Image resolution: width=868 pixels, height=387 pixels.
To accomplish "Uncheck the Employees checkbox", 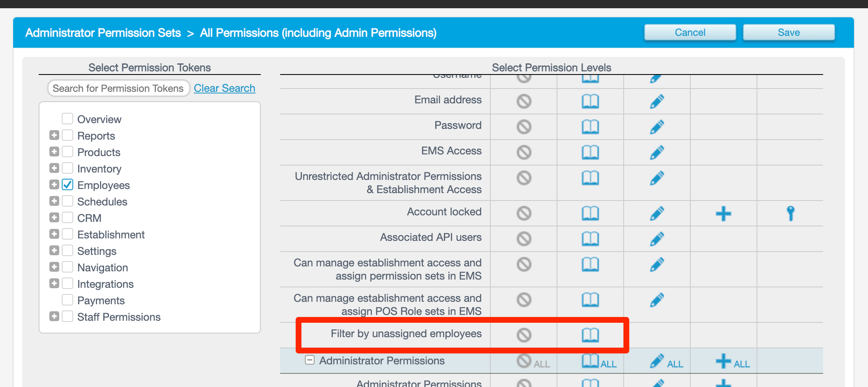I will 67,185.
